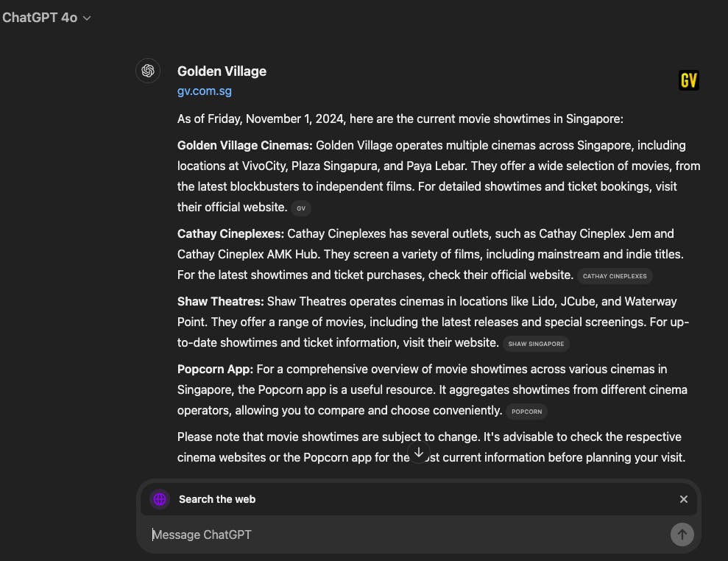This screenshot has height=561, width=728.
Task: Dismiss the Search the web tool pill
Action: pyautogui.click(x=683, y=499)
